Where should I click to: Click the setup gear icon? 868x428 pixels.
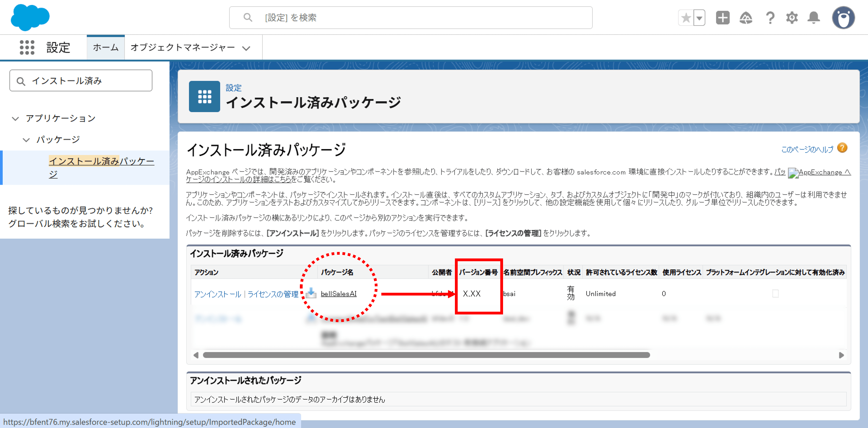coord(792,18)
